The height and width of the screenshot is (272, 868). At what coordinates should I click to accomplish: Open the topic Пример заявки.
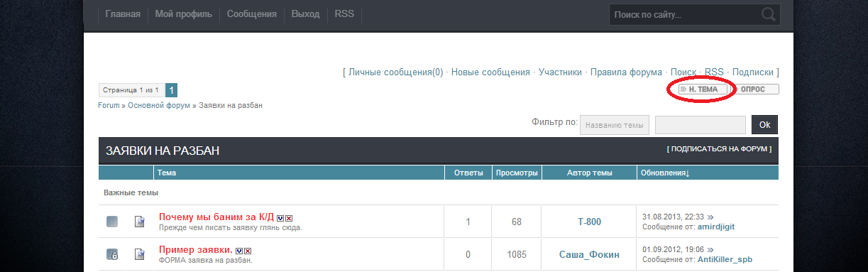coord(196,249)
